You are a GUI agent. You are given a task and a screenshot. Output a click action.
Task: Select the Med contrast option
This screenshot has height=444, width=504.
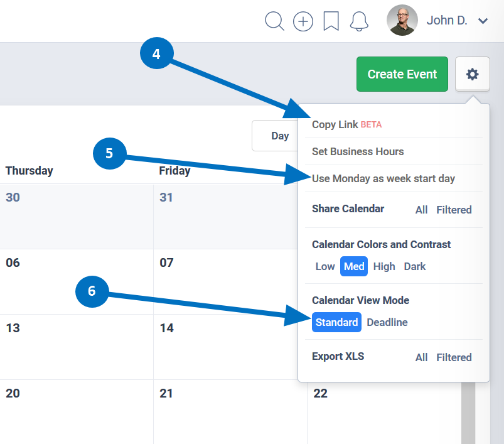[x=354, y=266]
